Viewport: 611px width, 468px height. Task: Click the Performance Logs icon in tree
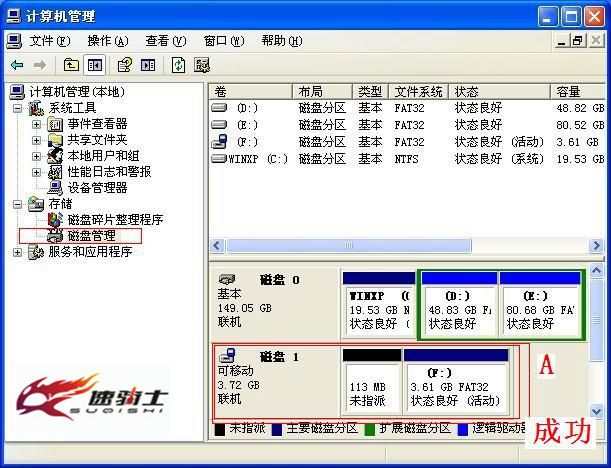point(55,172)
